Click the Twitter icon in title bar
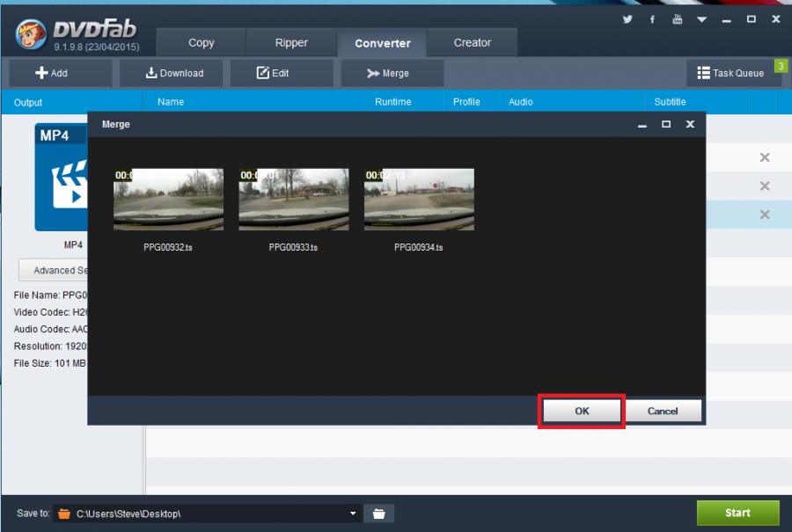Viewport: 792px width, 532px height. point(627,18)
